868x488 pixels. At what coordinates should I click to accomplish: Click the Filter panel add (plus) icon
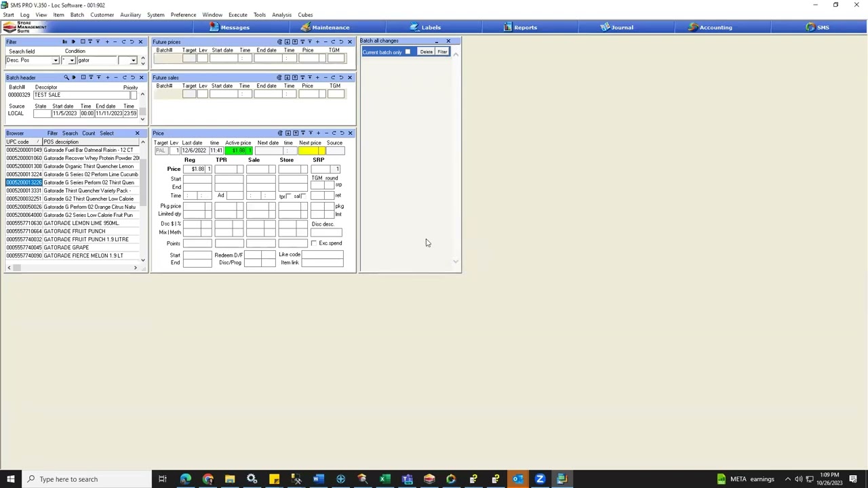point(106,42)
